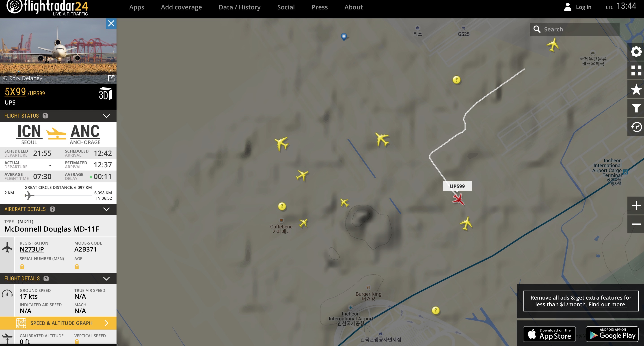Open playback history clock icon
644x346 pixels.
[636, 127]
